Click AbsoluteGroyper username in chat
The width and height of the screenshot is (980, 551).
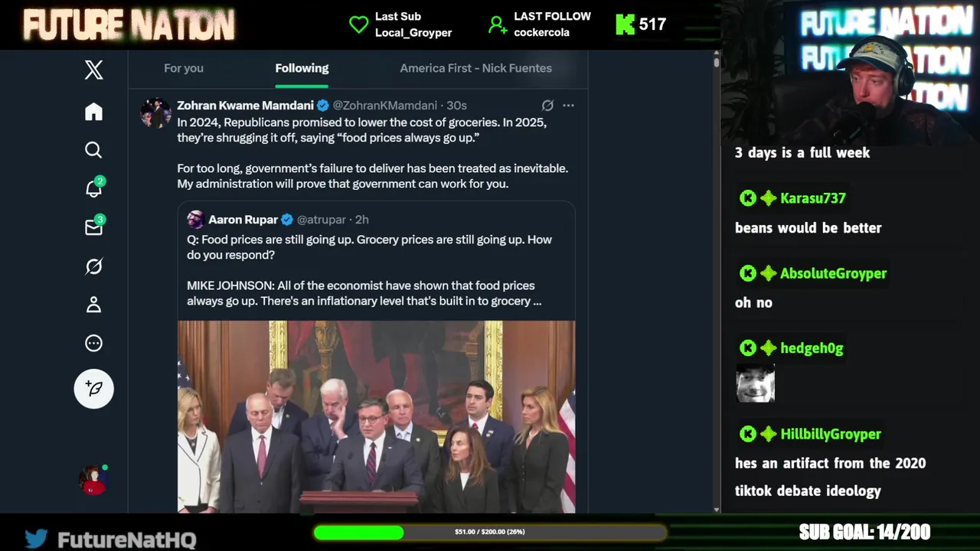[x=833, y=273]
